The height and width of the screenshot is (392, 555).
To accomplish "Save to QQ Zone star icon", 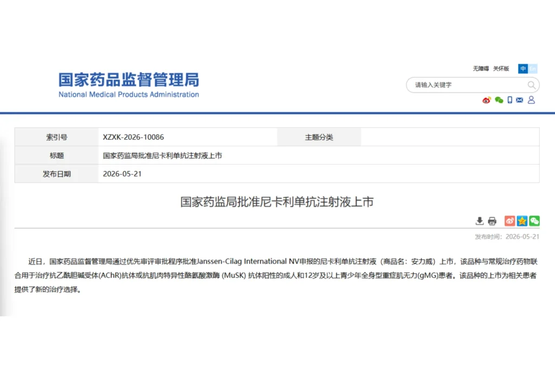I will (x=522, y=221).
